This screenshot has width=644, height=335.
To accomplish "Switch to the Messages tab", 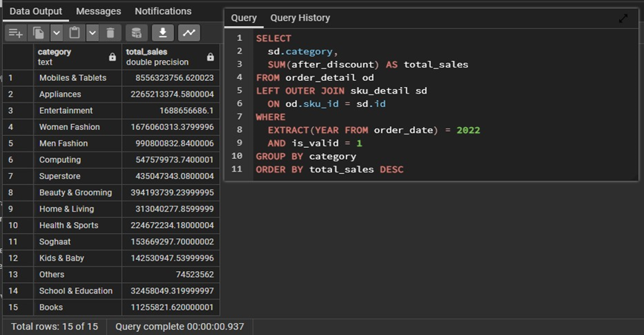I will click(98, 11).
